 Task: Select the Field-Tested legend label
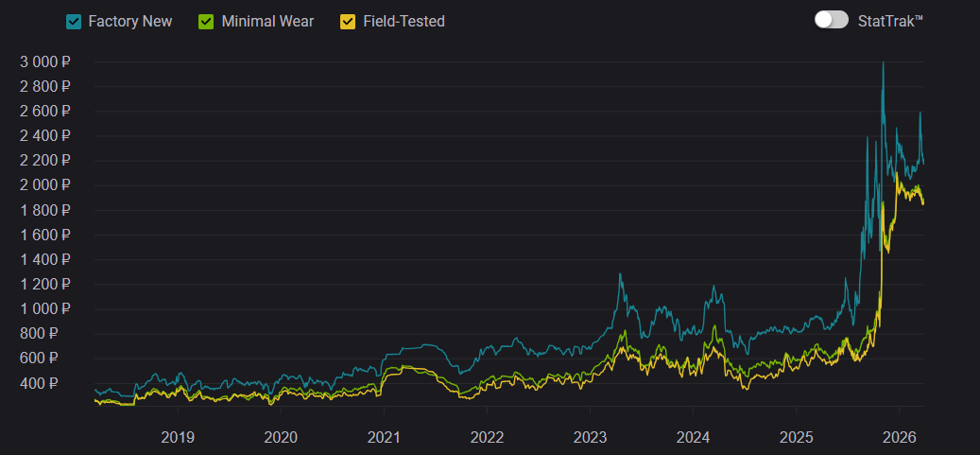tap(404, 21)
